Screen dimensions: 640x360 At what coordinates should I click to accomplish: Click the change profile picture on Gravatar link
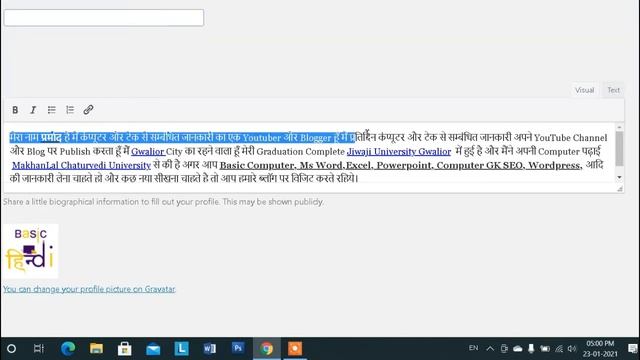[89, 289]
